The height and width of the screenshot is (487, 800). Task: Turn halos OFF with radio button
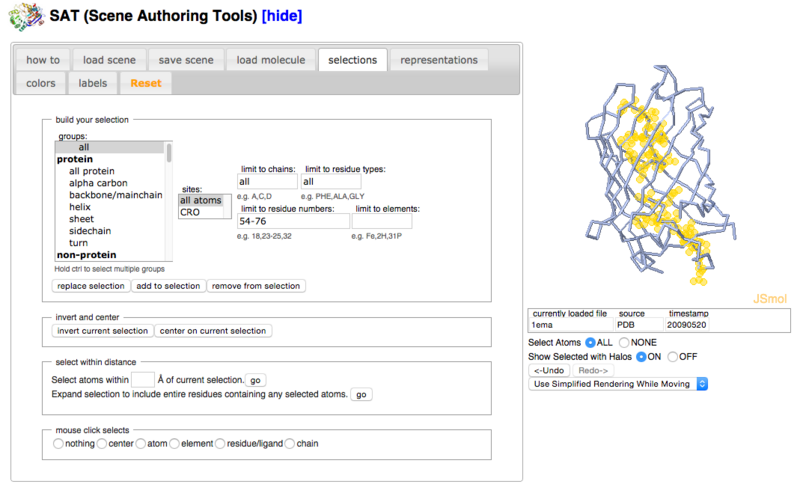coord(673,357)
